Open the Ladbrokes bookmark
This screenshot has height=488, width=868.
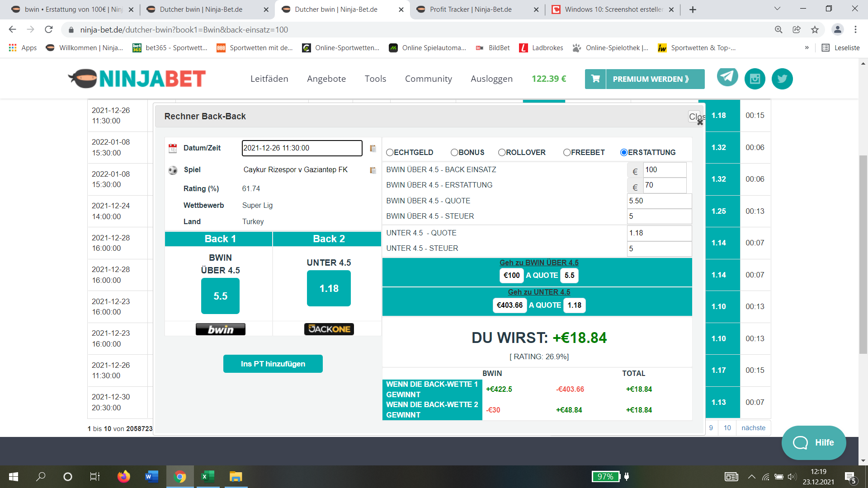click(541, 48)
